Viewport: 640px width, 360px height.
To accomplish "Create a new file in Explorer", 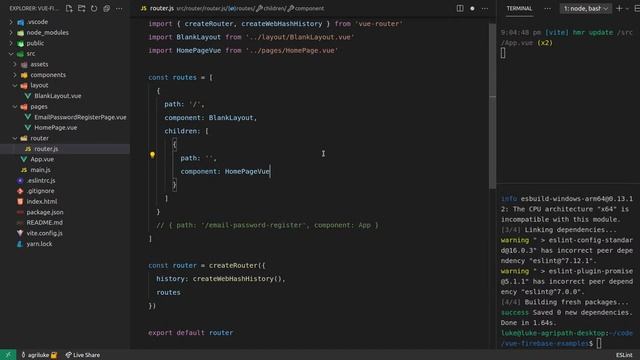I will (x=69, y=8).
